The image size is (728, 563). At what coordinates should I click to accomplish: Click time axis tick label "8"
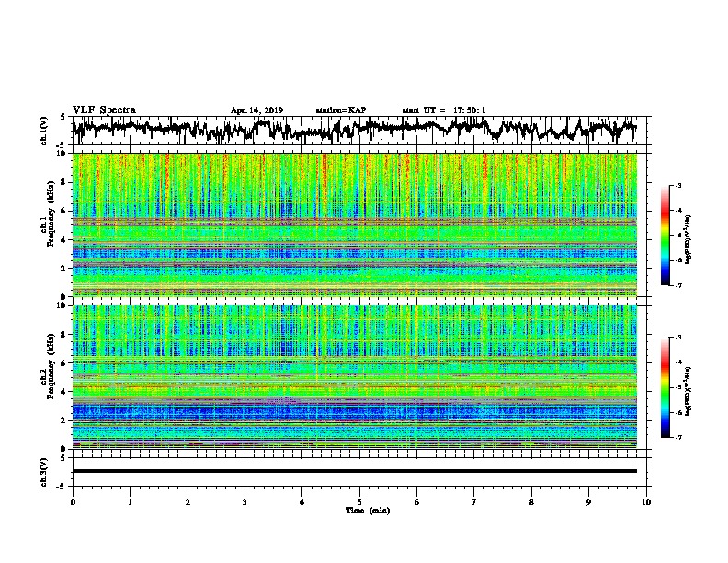[x=531, y=502]
